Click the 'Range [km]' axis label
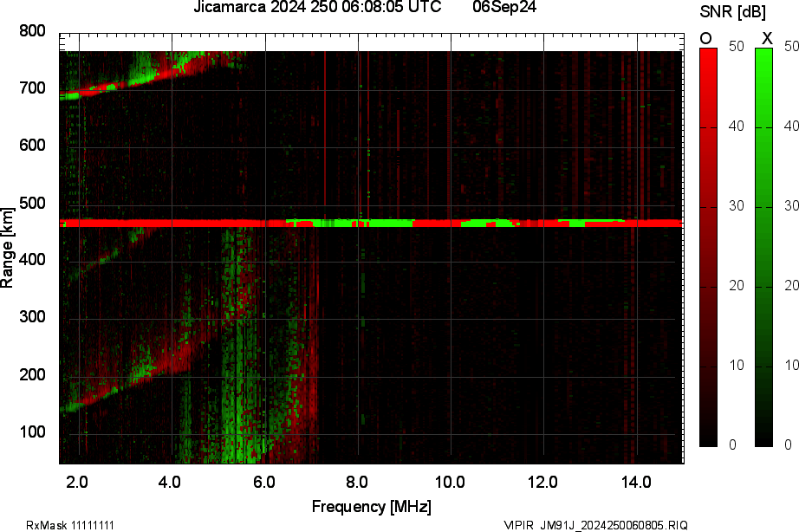This screenshot has width=799, height=532. (7, 248)
